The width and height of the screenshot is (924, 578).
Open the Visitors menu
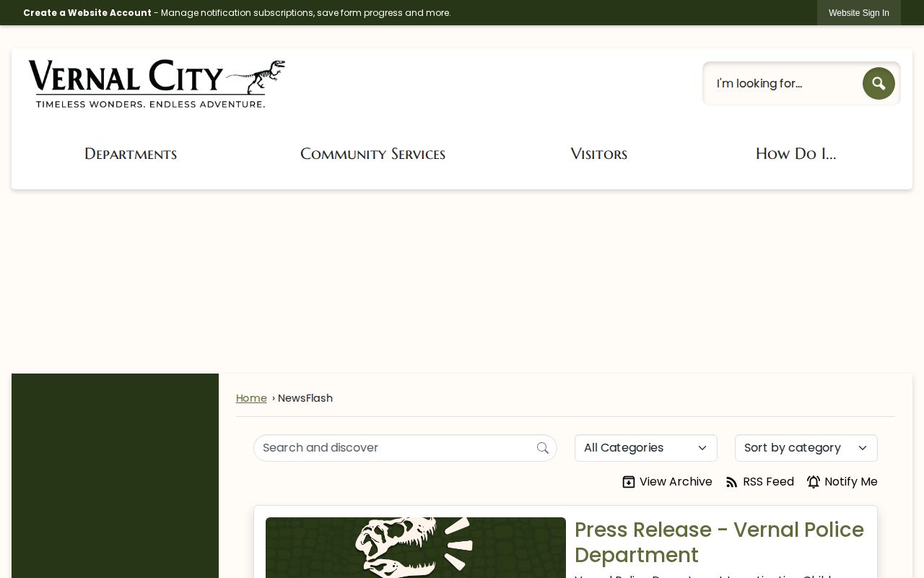click(x=598, y=154)
